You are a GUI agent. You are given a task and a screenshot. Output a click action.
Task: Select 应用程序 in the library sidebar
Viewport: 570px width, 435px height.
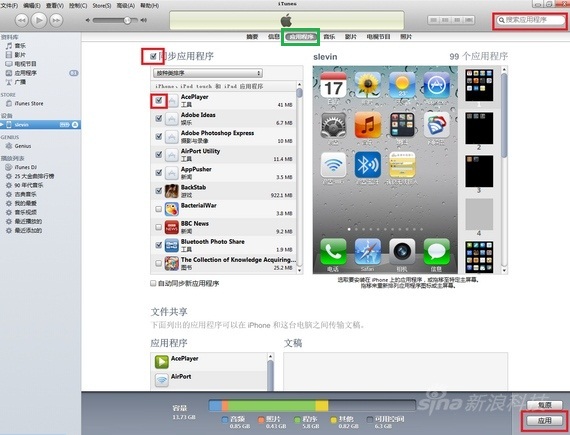click(25, 73)
